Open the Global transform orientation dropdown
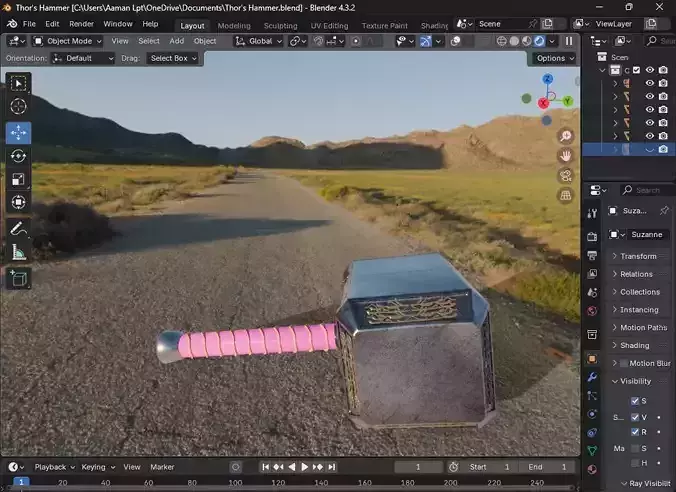 point(258,41)
